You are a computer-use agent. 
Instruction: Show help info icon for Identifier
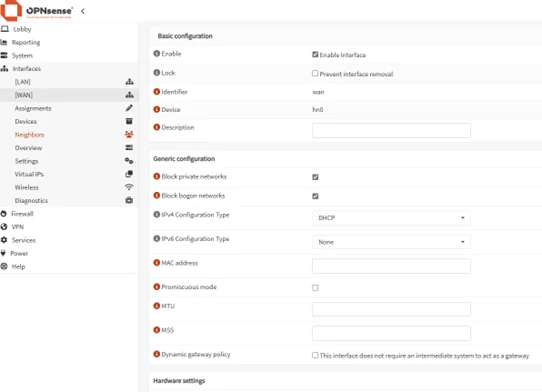tap(157, 92)
